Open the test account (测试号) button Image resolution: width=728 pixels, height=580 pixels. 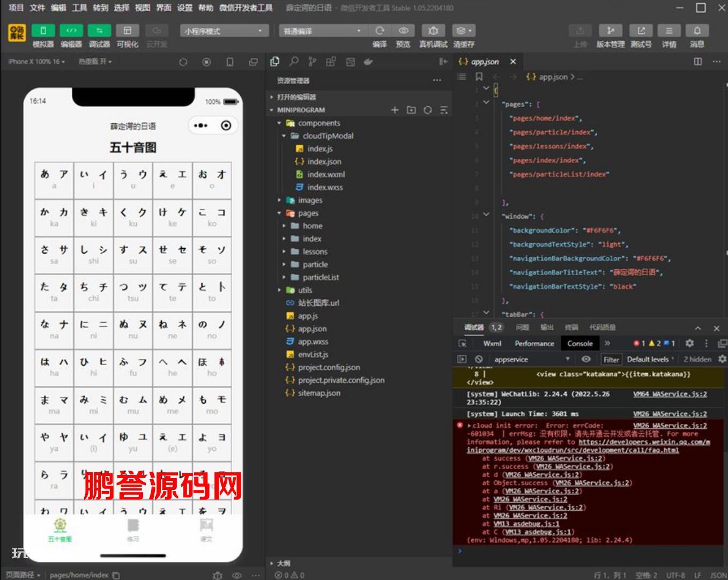pyautogui.click(x=641, y=31)
